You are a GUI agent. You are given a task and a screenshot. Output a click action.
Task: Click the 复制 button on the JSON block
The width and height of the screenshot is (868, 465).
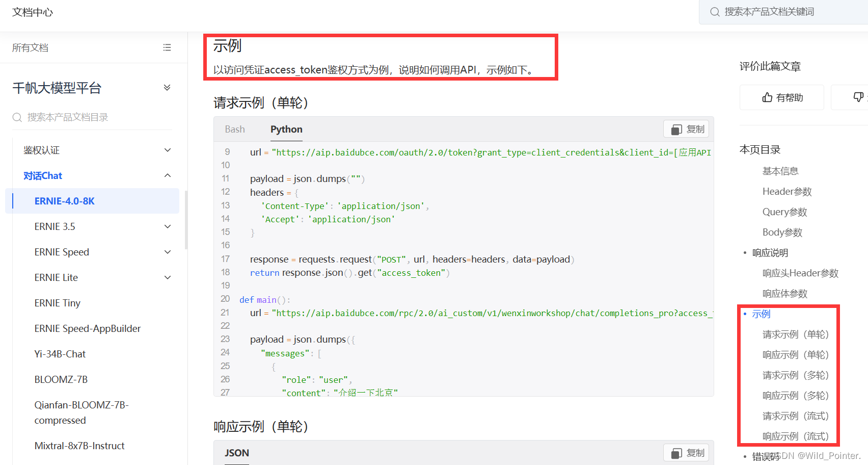[686, 453]
